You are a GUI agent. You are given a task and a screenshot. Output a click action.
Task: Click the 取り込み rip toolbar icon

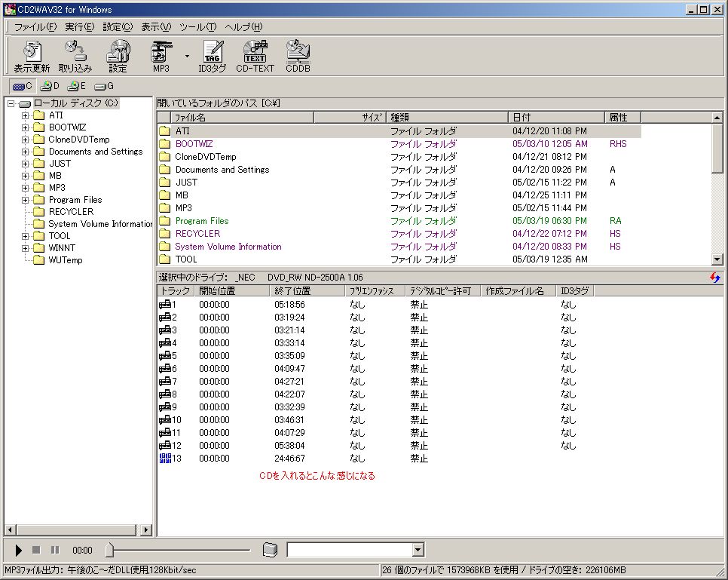pyautogui.click(x=75, y=56)
